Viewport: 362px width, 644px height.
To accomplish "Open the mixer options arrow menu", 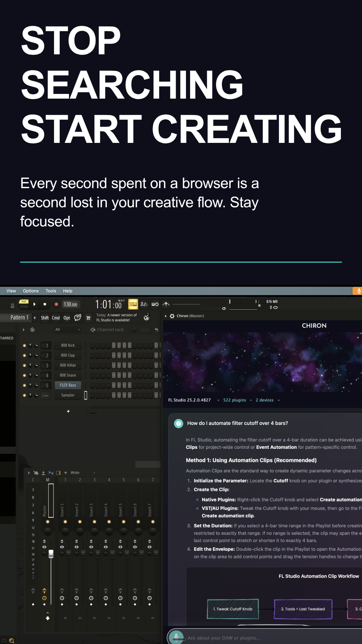I will click(29, 473).
